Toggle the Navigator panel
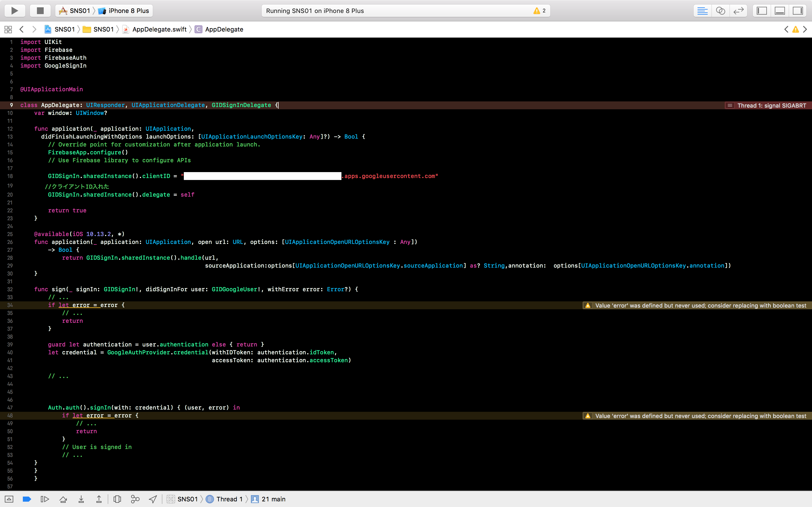The width and height of the screenshot is (812, 507). coord(762,11)
